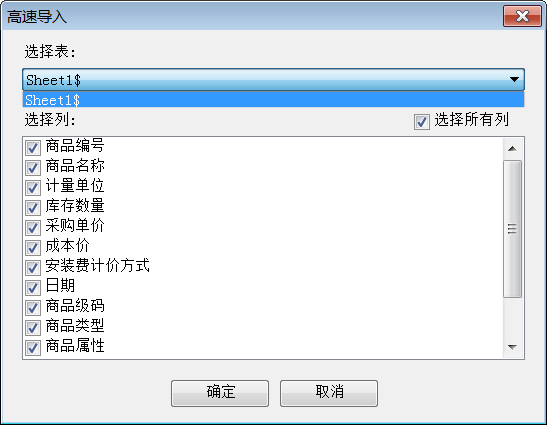Viewport: 547px width, 425px height.
Task: Toggle the 日期 column checkbox
Action: coord(33,288)
